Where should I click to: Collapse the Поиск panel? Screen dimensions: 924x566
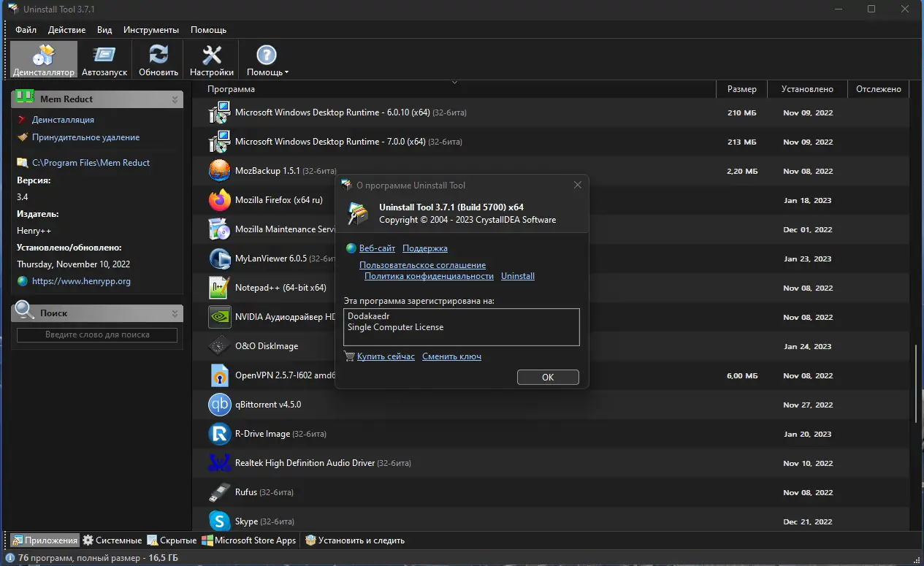(175, 313)
